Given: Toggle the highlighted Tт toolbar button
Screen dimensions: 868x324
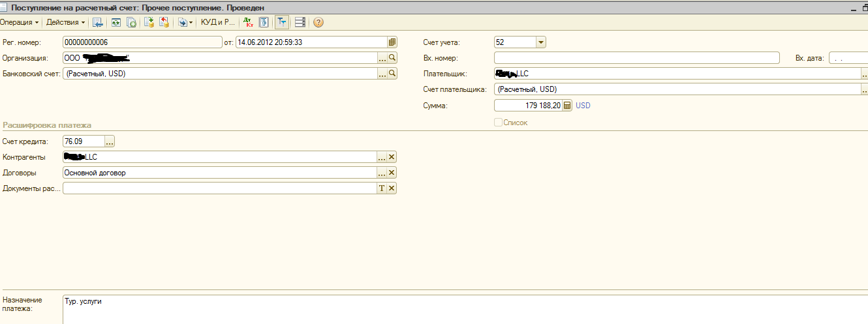Looking at the screenshot, I should coord(281,22).
